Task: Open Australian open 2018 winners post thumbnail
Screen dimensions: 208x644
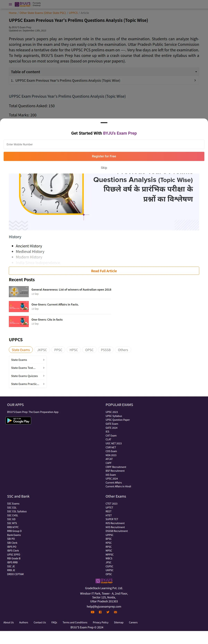Action: [19, 291]
